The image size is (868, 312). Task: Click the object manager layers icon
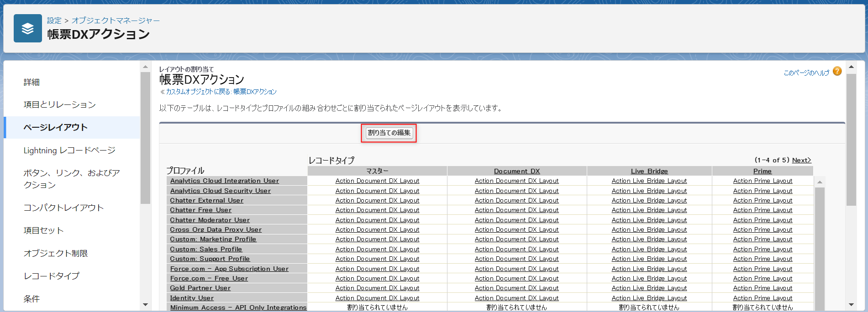coord(27,28)
